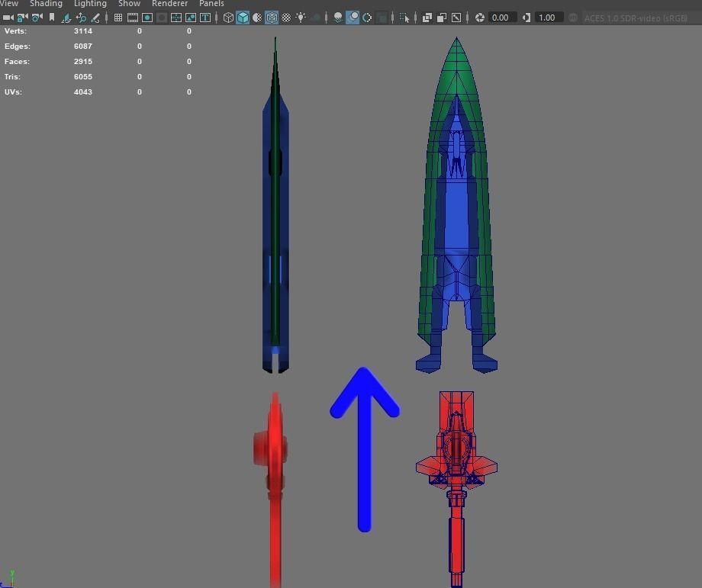702x588 pixels.
Task: Toggle the Field Chart icon
Action: pyautogui.click(x=176, y=18)
